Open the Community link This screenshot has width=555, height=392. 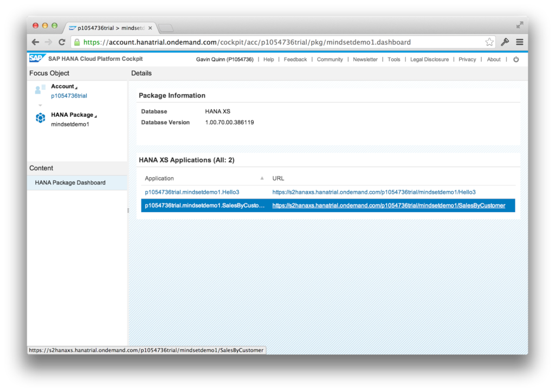pos(330,60)
